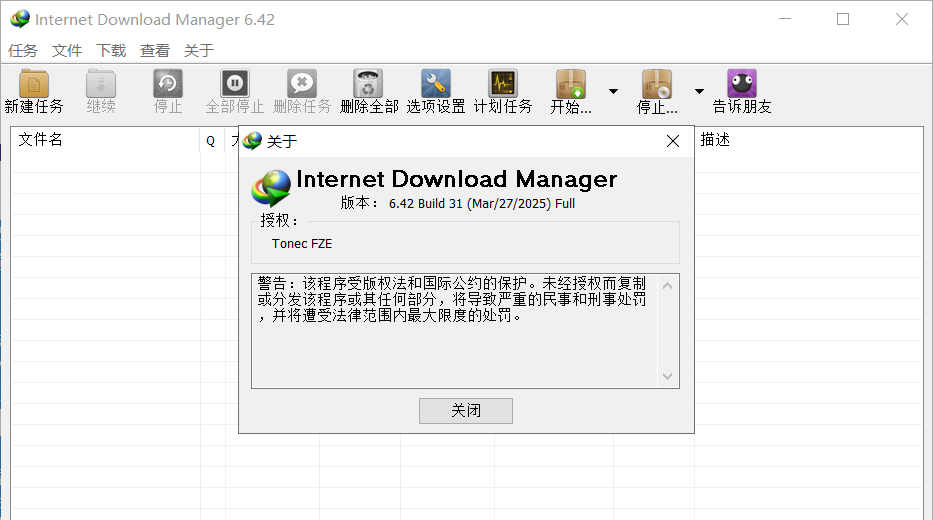Click the 删除任务 (delete task) icon
Screen dimensions: 933x520
[x=302, y=83]
